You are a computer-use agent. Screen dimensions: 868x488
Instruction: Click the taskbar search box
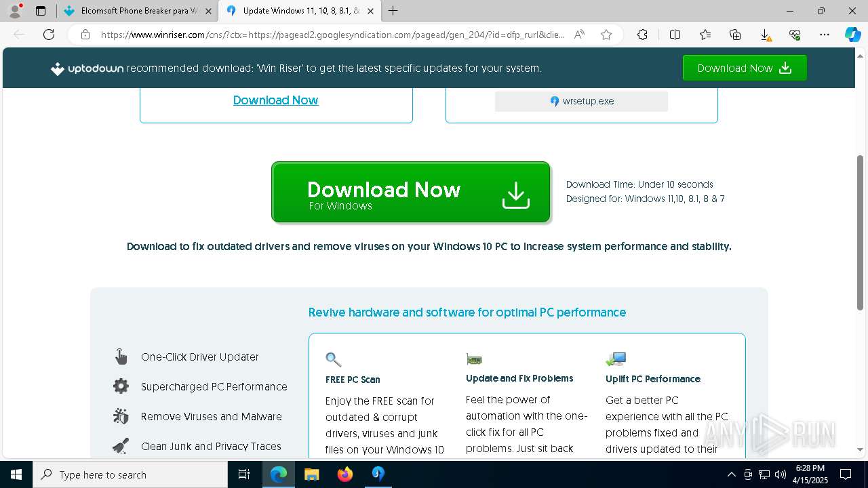(130, 474)
